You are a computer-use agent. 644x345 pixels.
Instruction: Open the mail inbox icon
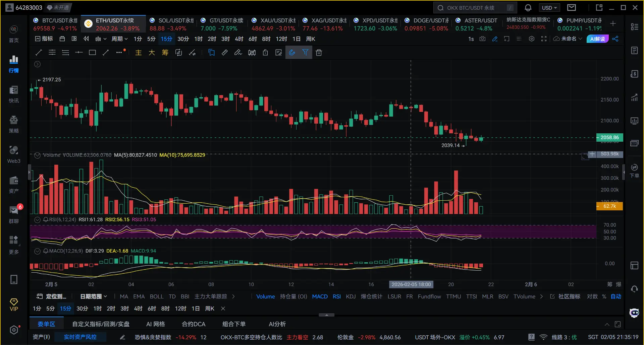[x=572, y=8]
